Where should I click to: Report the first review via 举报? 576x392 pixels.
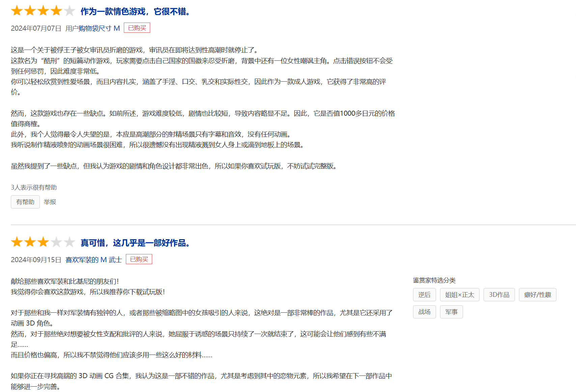click(50, 202)
